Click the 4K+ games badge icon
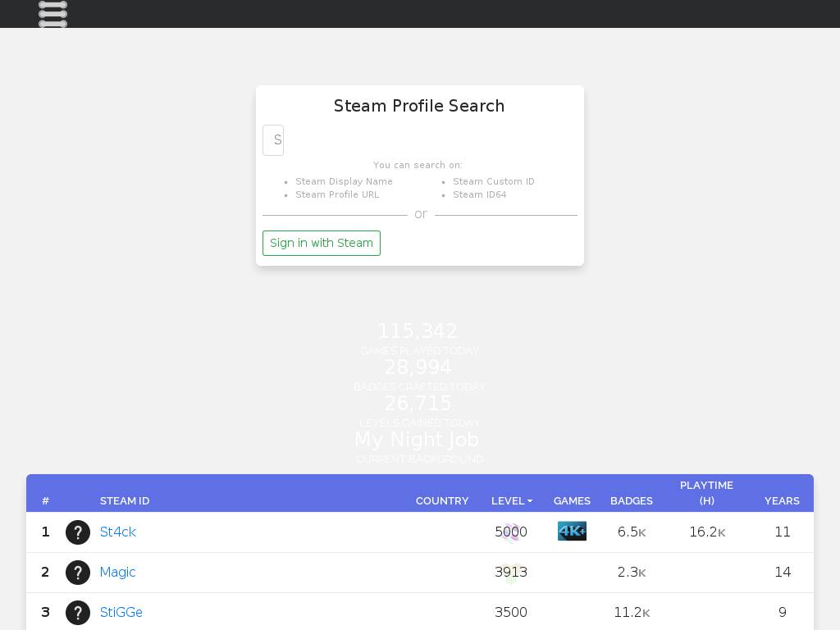This screenshot has width=840, height=630. click(572, 532)
